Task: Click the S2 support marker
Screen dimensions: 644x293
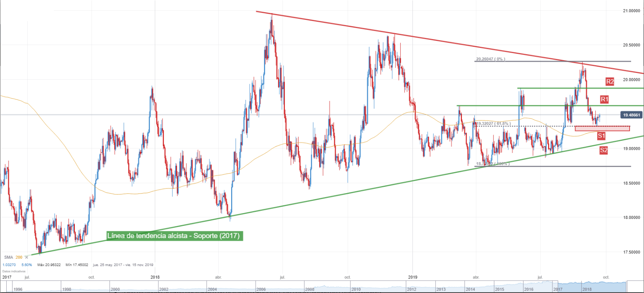Action: point(603,150)
